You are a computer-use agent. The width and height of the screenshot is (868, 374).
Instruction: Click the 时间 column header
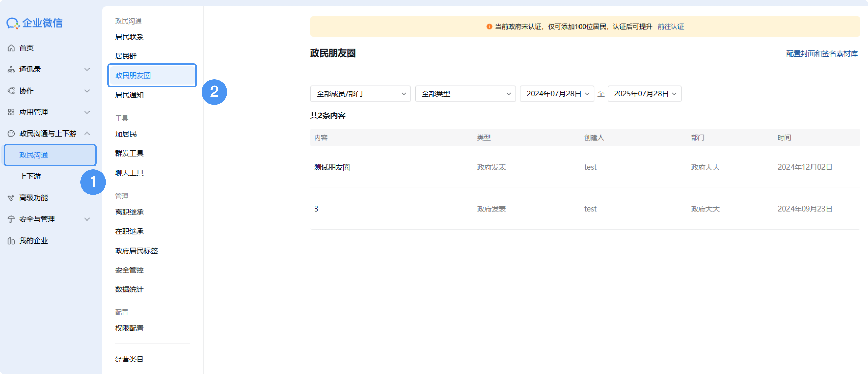(x=784, y=137)
